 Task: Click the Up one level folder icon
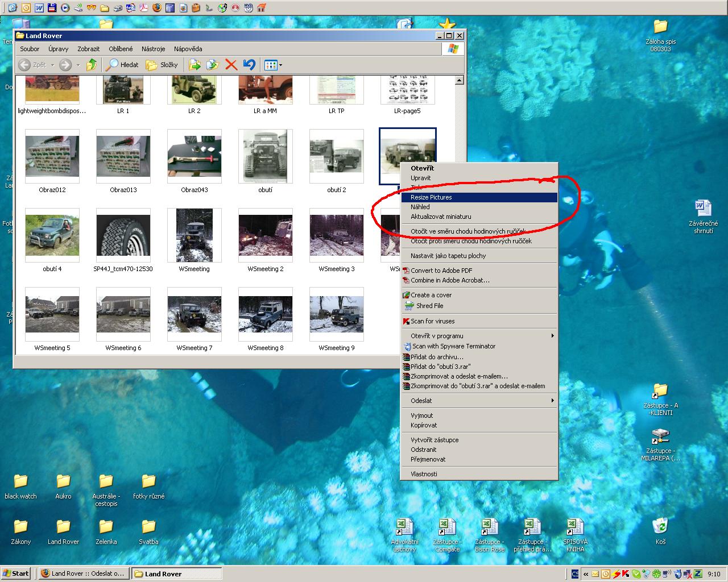point(91,65)
